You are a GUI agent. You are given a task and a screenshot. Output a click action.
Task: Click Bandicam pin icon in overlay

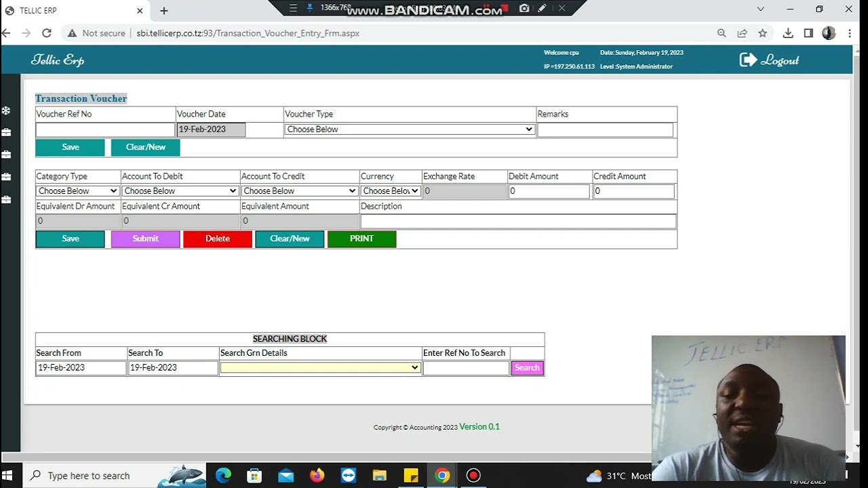310,8
